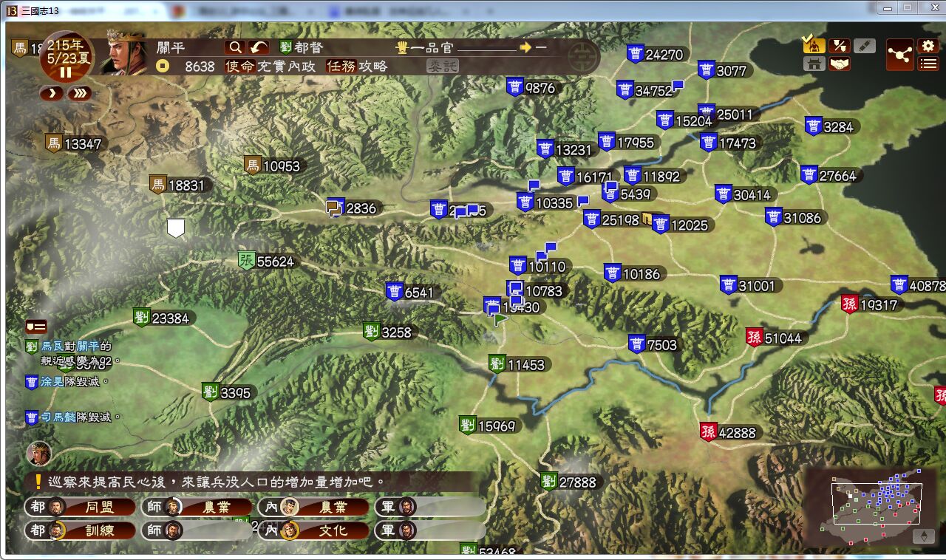This screenshot has height=560, width=946.
Task: Select the 曹 city with 6541 troops
Action: tap(411, 292)
